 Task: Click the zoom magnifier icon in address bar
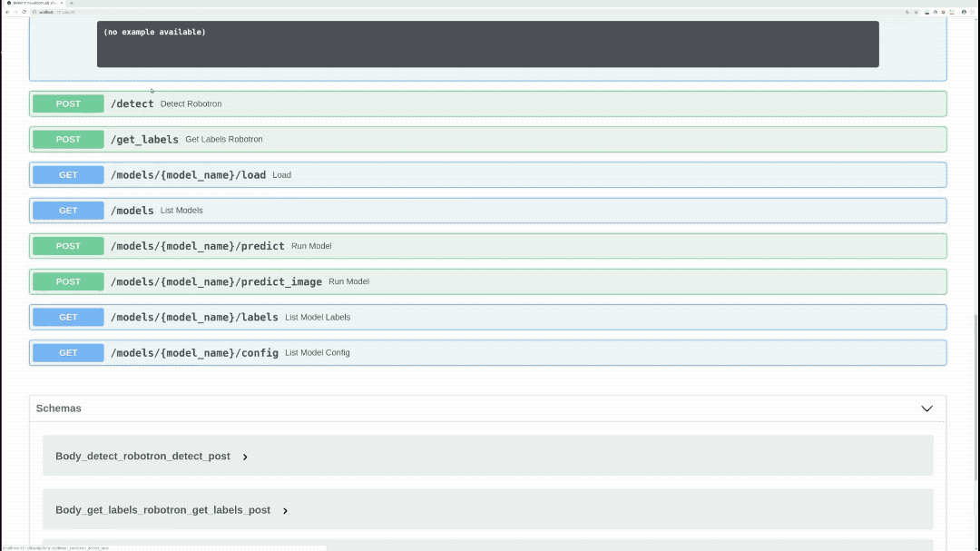click(x=906, y=12)
